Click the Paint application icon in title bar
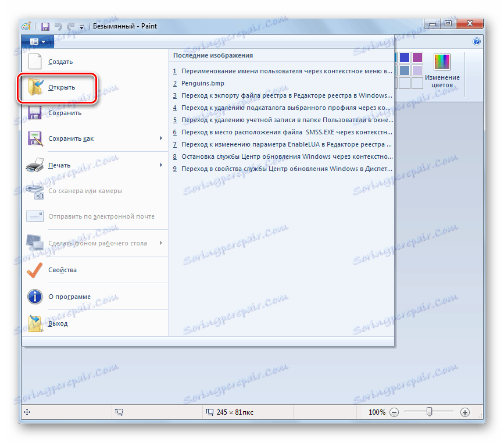Image resolution: width=504 pixels, height=442 pixels. coord(26,26)
